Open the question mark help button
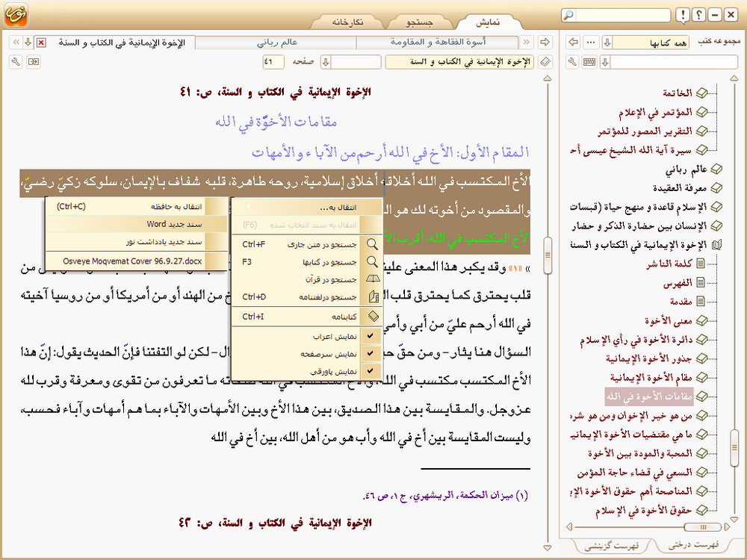The image size is (747, 560). (x=698, y=15)
